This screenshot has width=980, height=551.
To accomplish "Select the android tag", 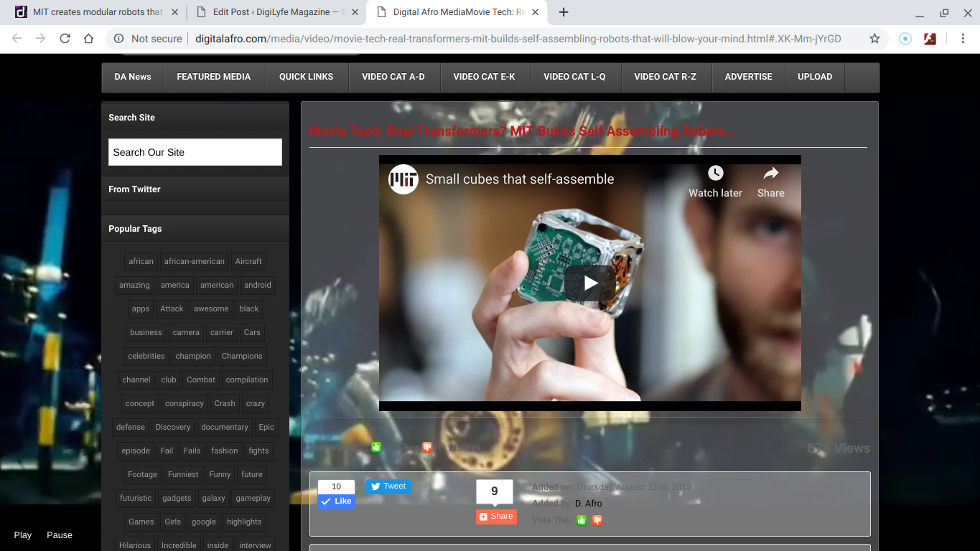I will click(258, 285).
